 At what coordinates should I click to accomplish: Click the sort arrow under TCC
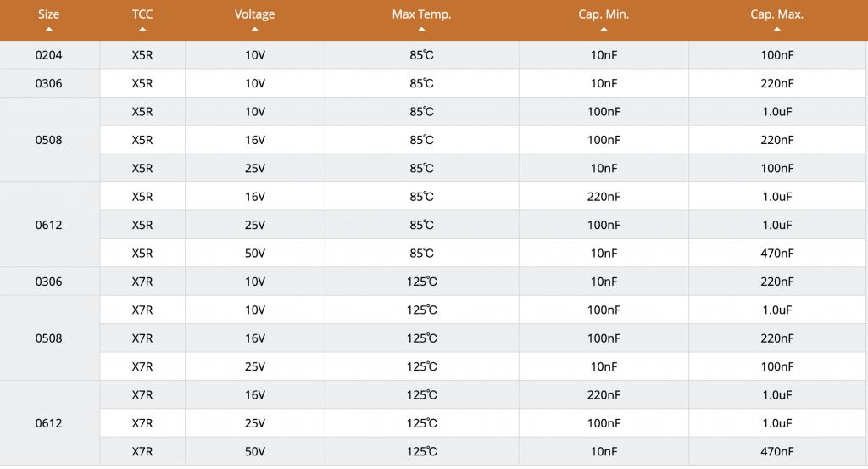click(142, 30)
